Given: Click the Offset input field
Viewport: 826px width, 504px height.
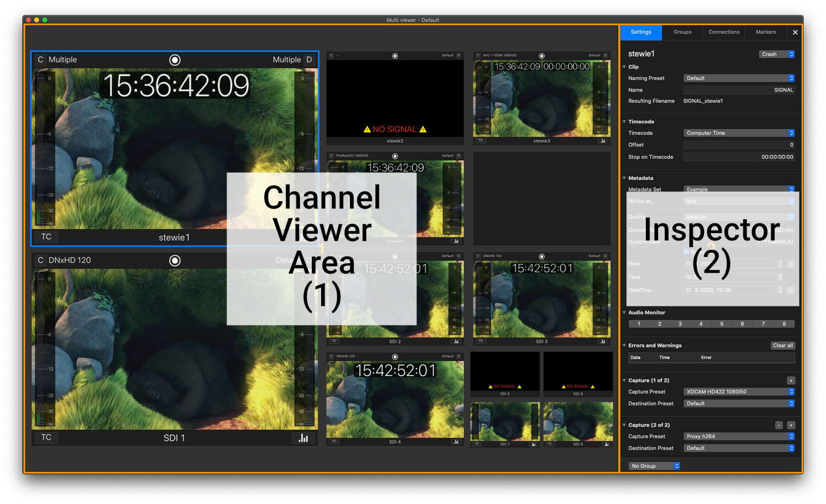Looking at the screenshot, I should pyautogui.click(x=739, y=145).
